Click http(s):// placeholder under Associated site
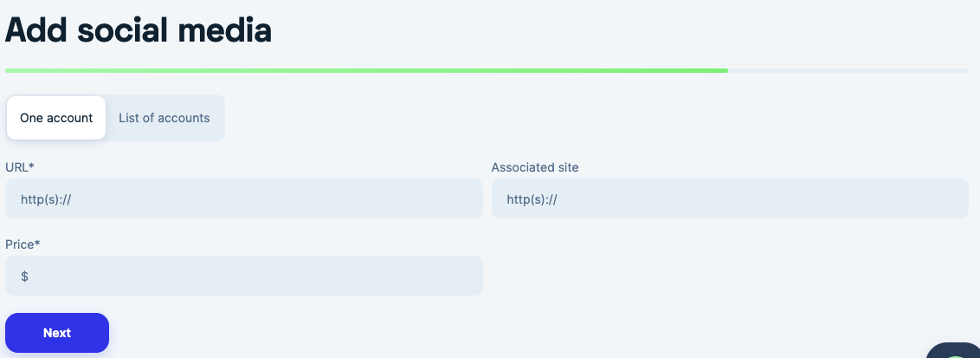Screen dimensions: 980x358 tap(532, 199)
